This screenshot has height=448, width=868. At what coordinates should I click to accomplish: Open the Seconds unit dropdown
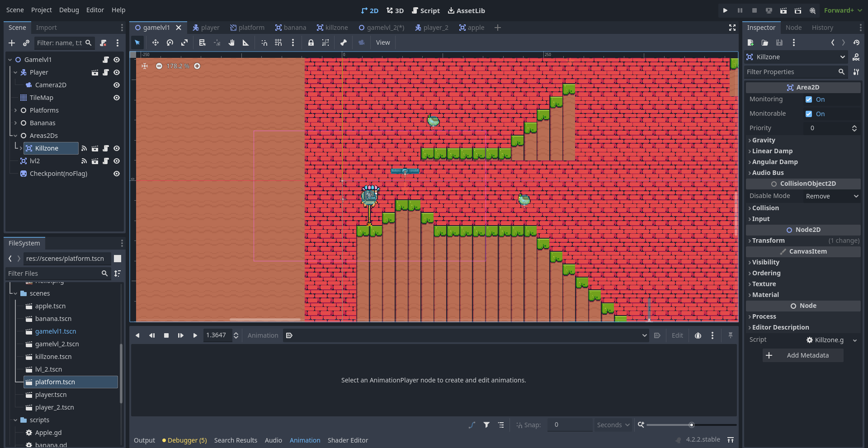point(613,425)
